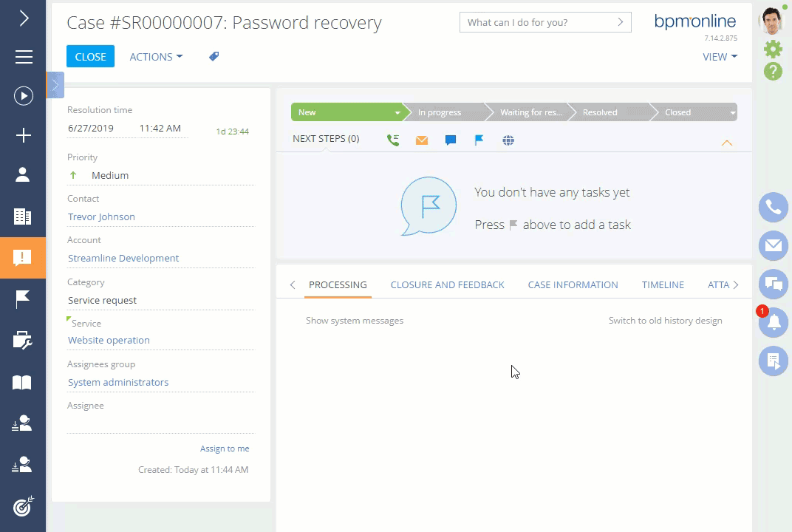Expand the New stage dropdown arrow
This screenshot has height=532, width=792.
pyautogui.click(x=397, y=112)
